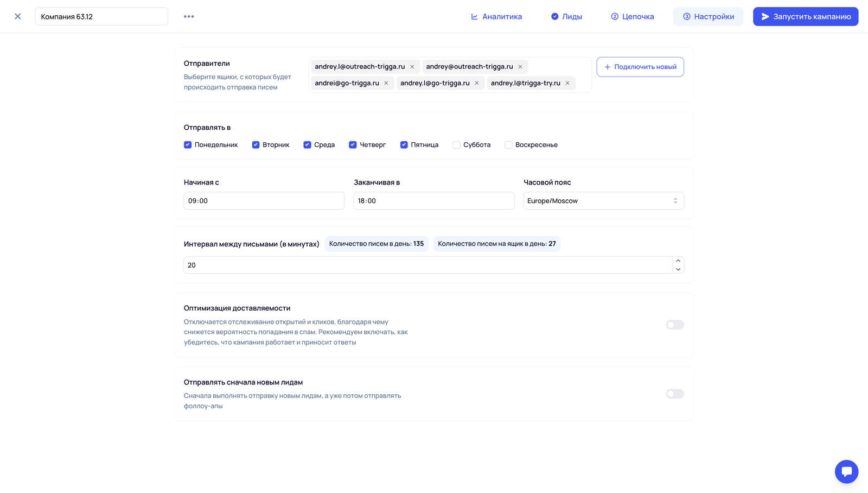This screenshot has width=868, height=493.
Task: Enable sending on Воскресенье
Action: [508, 145]
